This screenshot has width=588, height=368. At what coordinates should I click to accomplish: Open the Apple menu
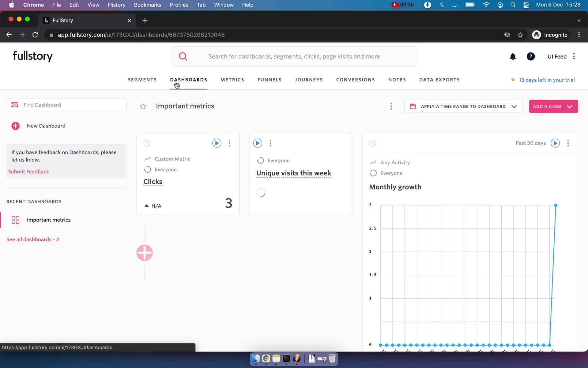pyautogui.click(x=12, y=5)
